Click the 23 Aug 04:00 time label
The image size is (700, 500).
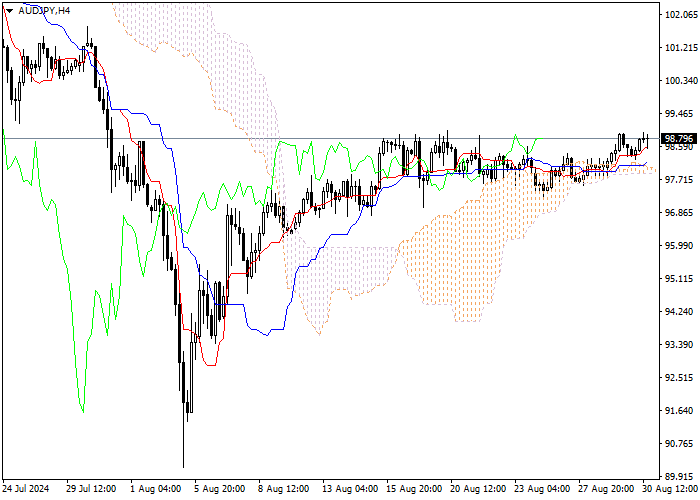542,488
